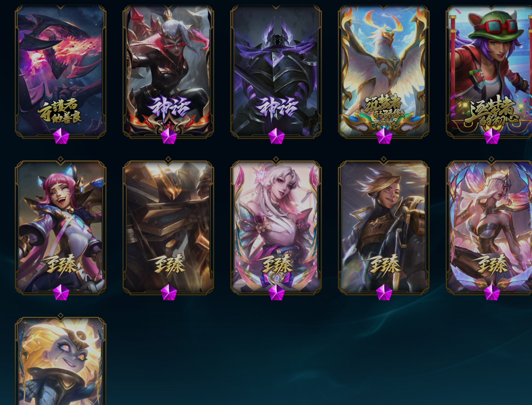This screenshot has height=405, width=532.
Task: Open the red-glasses archer 神话 skin card
Action: [168, 71]
